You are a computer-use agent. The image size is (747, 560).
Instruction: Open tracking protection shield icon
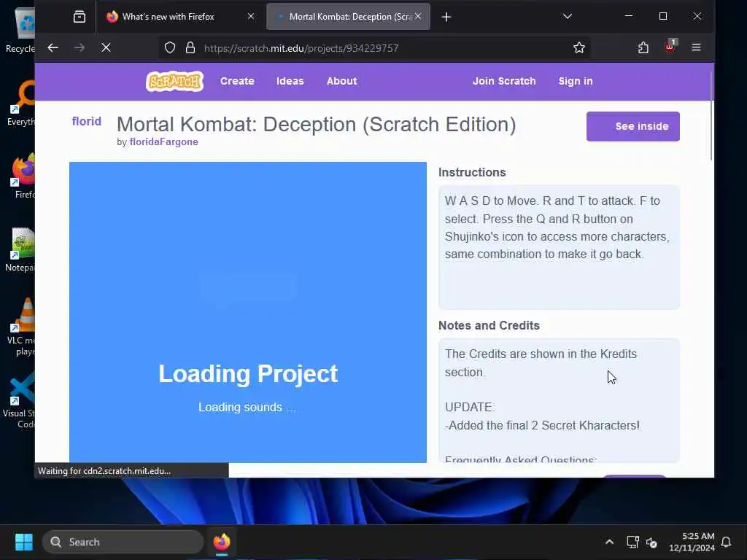click(170, 47)
